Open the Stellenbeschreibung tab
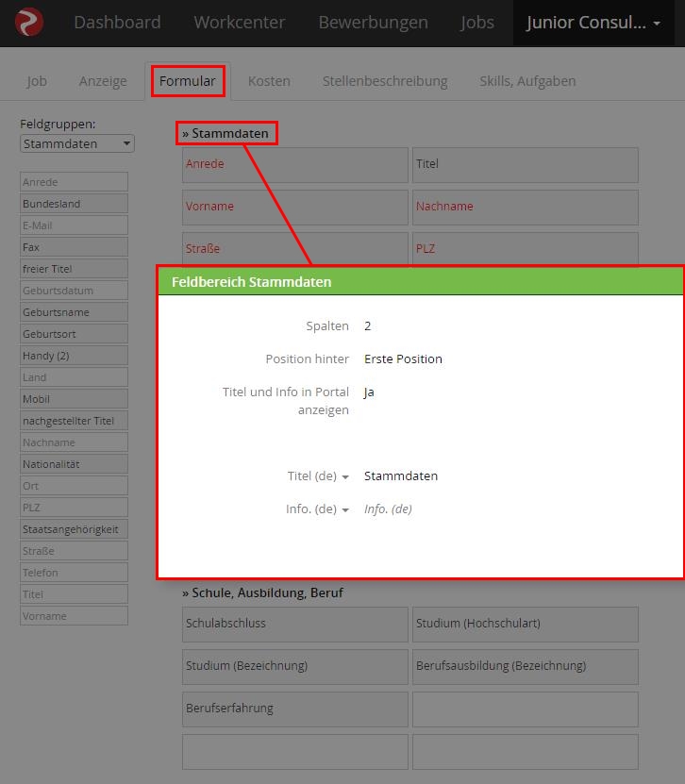 [385, 81]
